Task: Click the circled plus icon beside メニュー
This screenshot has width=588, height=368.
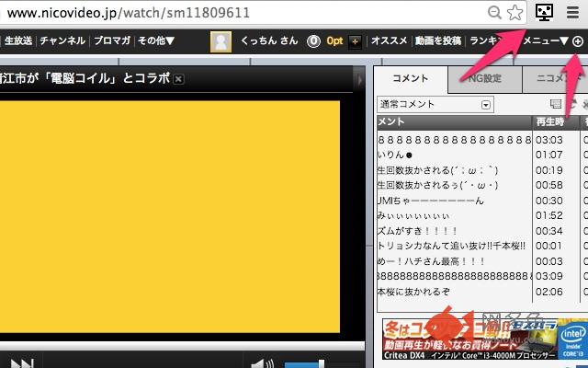Action: click(x=578, y=41)
